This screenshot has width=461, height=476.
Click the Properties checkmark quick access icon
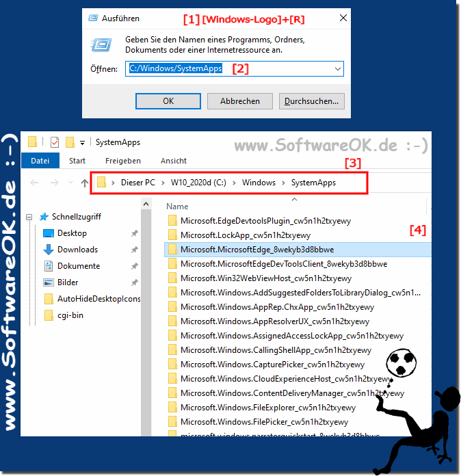(55, 142)
